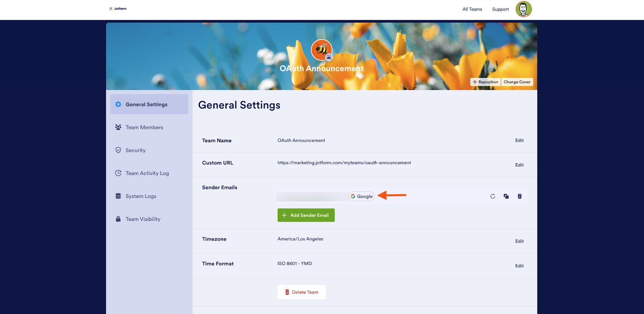Delete the sender email with trash icon
Image resolution: width=644 pixels, height=314 pixels.
tap(520, 196)
